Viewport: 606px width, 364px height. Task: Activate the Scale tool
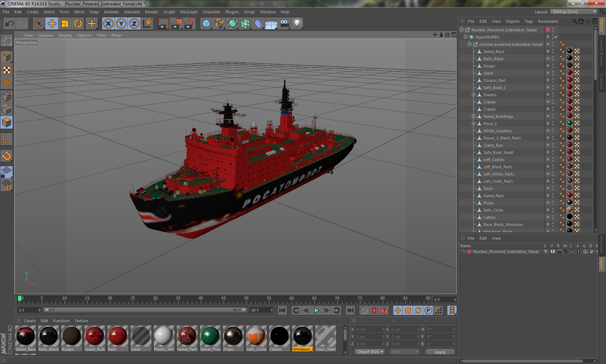[x=65, y=24]
